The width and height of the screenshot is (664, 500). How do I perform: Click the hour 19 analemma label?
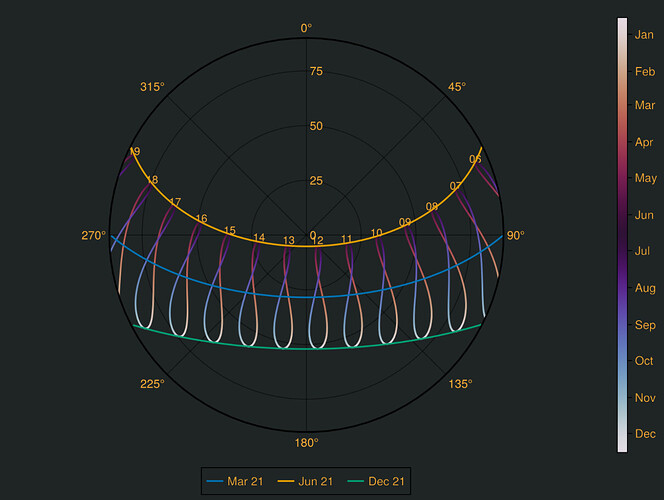pyautogui.click(x=135, y=152)
